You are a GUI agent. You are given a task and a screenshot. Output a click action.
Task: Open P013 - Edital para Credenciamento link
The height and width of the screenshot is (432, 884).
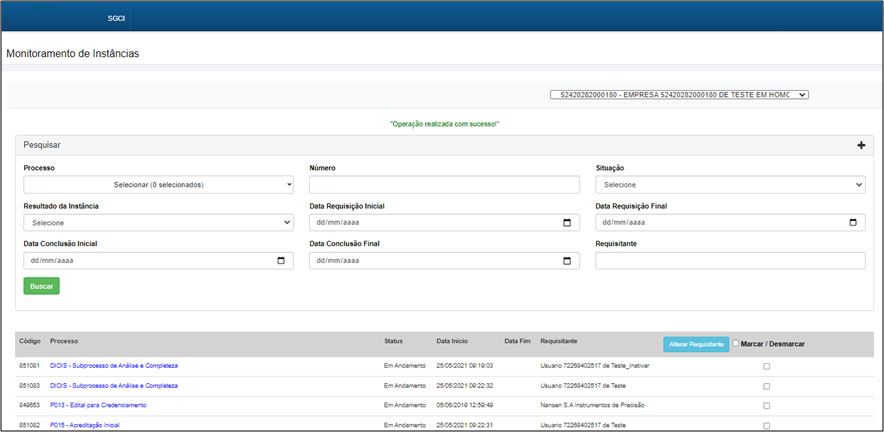pyautogui.click(x=98, y=405)
